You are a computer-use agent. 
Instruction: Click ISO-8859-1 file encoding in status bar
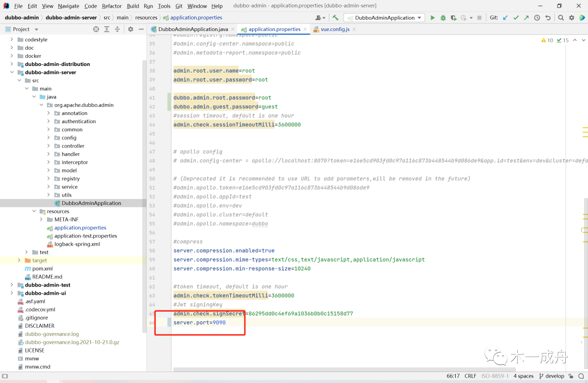[495, 376]
